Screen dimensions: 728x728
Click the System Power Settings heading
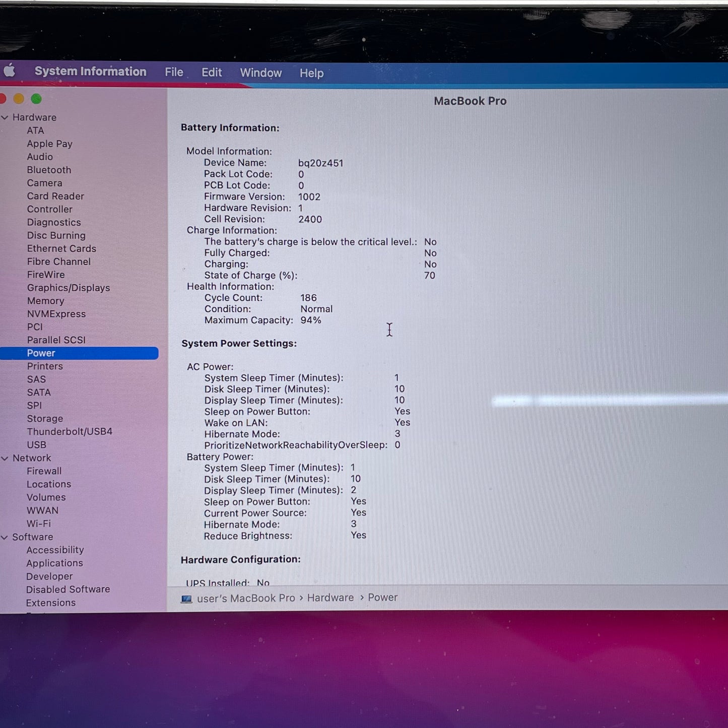tap(239, 344)
